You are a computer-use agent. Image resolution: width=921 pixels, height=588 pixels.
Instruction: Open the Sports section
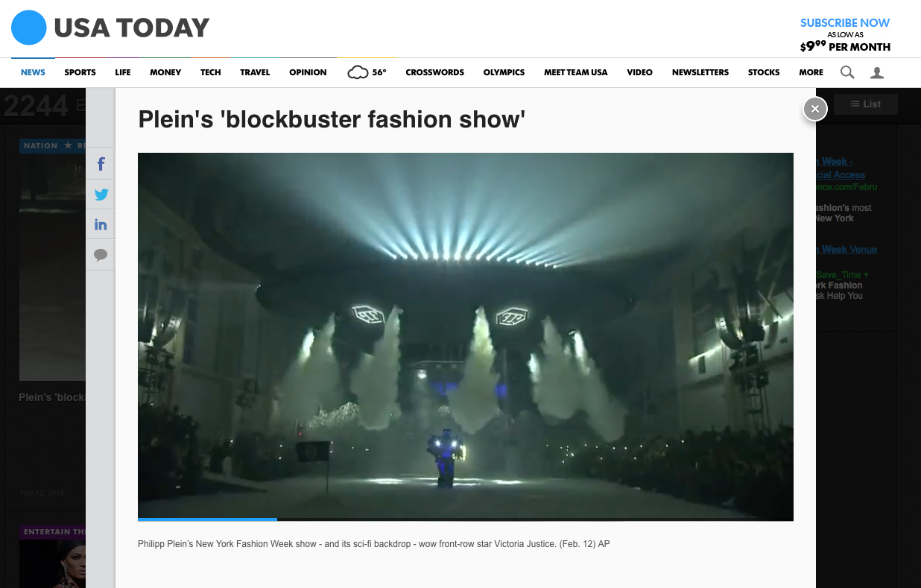point(80,72)
